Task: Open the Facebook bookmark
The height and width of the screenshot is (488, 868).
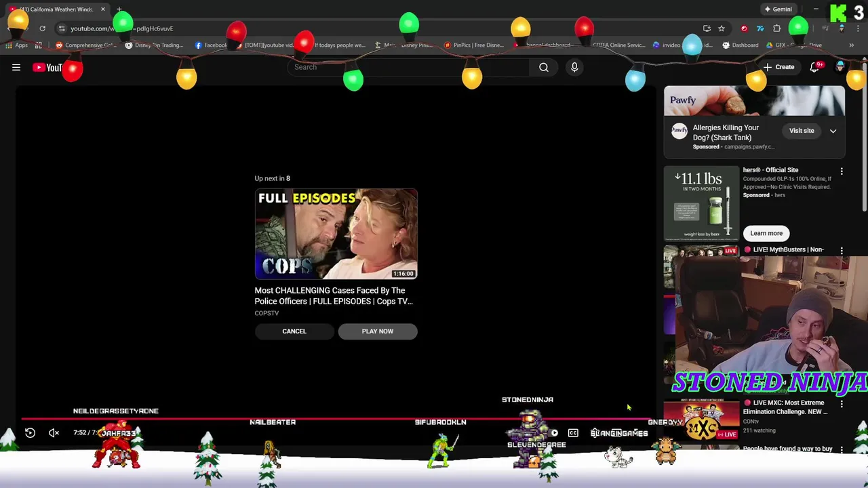Action: click(x=211, y=45)
